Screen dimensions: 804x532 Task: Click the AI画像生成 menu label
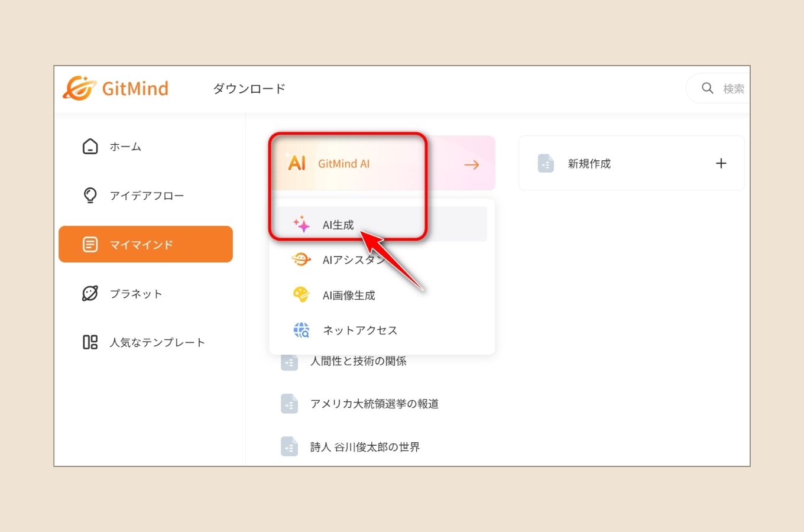pyautogui.click(x=349, y=296)
